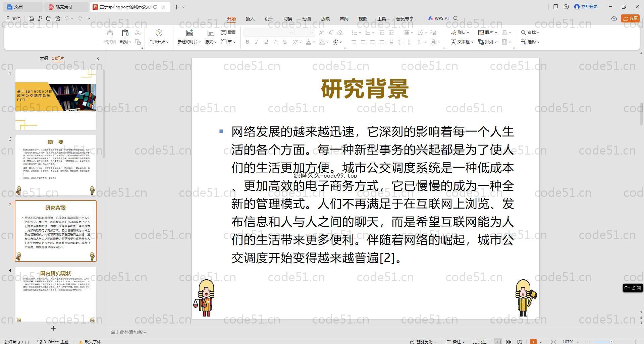Image resolution: width=644 pixels, height=344 pixels.
Task: Open the Animation (动画) ribbon tab
Action: pyautogui.click(x=307, y=19)
